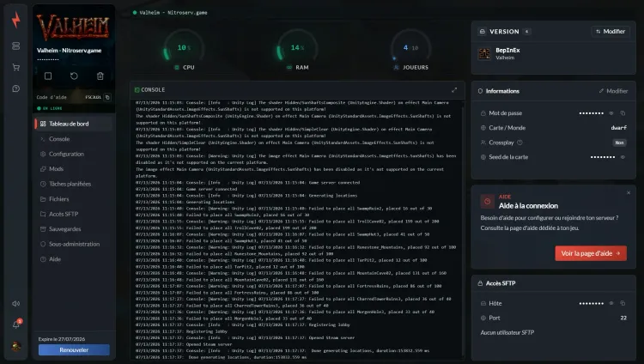
Task: Open Console in sidebar menu
Action: coord(74,139)
